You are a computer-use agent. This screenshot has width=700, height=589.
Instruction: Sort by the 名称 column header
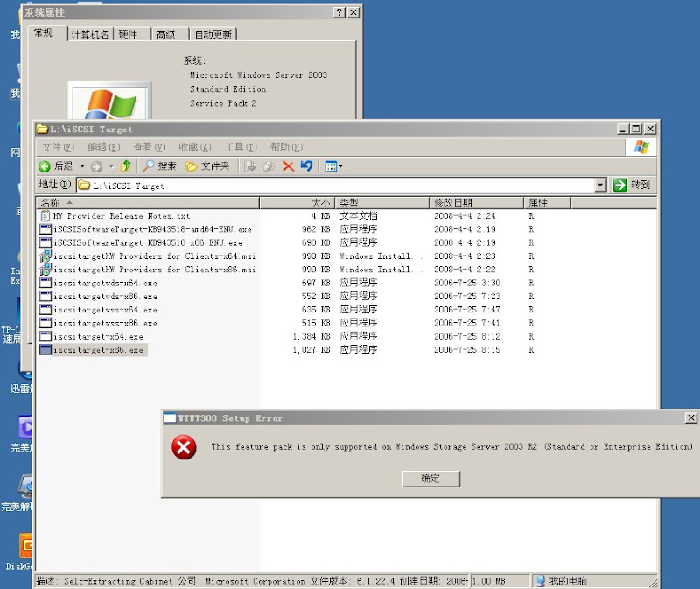(x=148, y=203)
